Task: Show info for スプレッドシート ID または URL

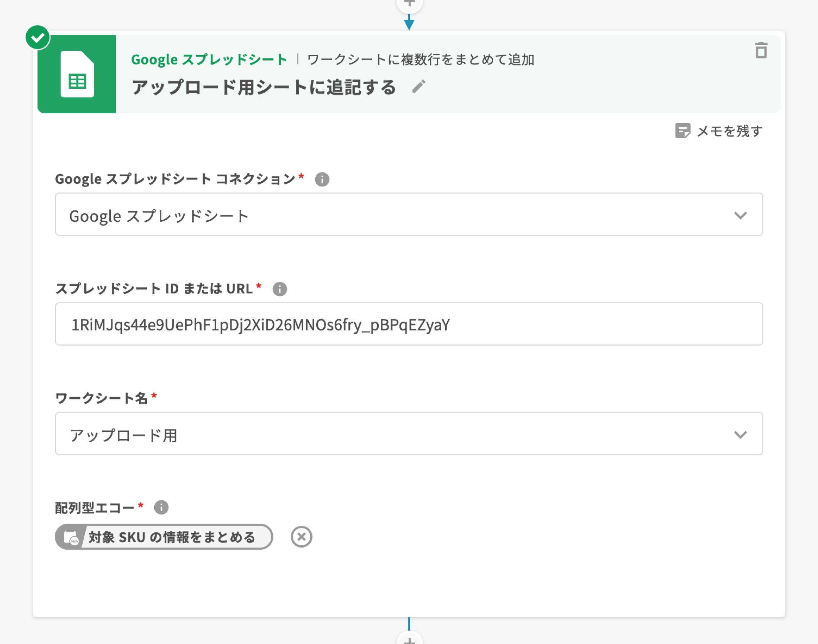Action: pyautogui.click(x=280, y=289)
